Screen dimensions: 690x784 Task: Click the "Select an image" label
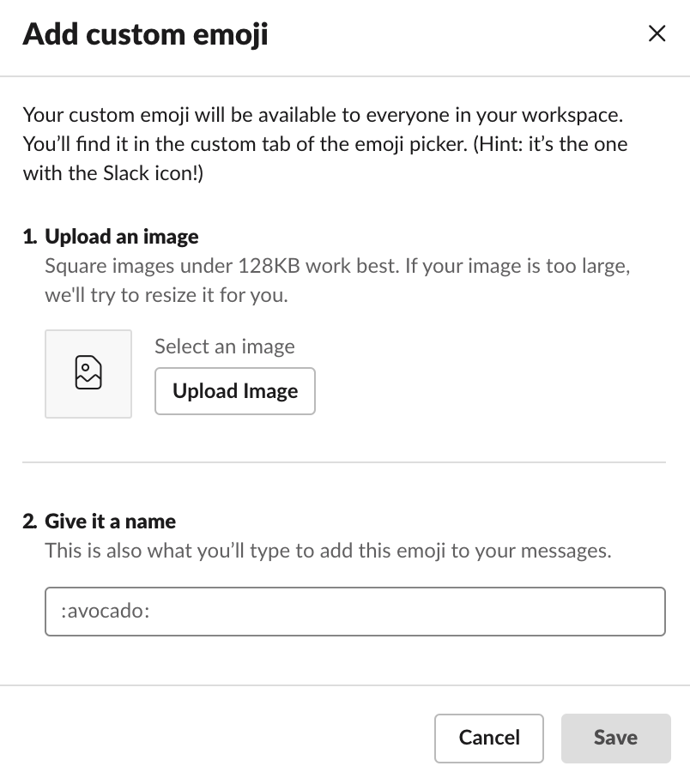(225, 347)
